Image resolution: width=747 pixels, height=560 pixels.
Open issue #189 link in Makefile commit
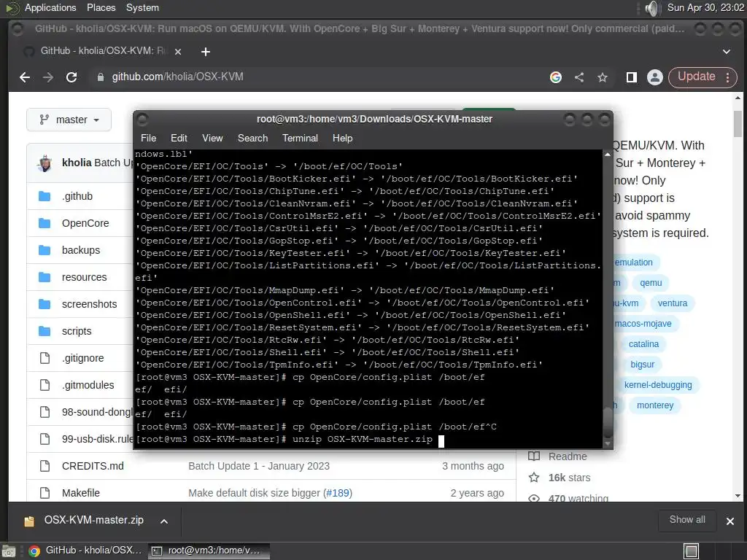coord(338,494)
